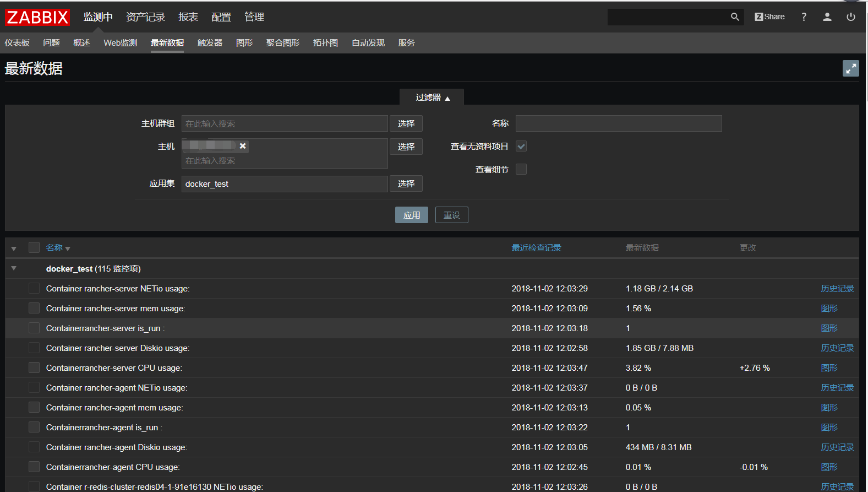Image resolution: width=868 pixels, height=492 pixels.
Task: Select checkbox for Container rancher-agent mem usage
Action: point(34,407)
